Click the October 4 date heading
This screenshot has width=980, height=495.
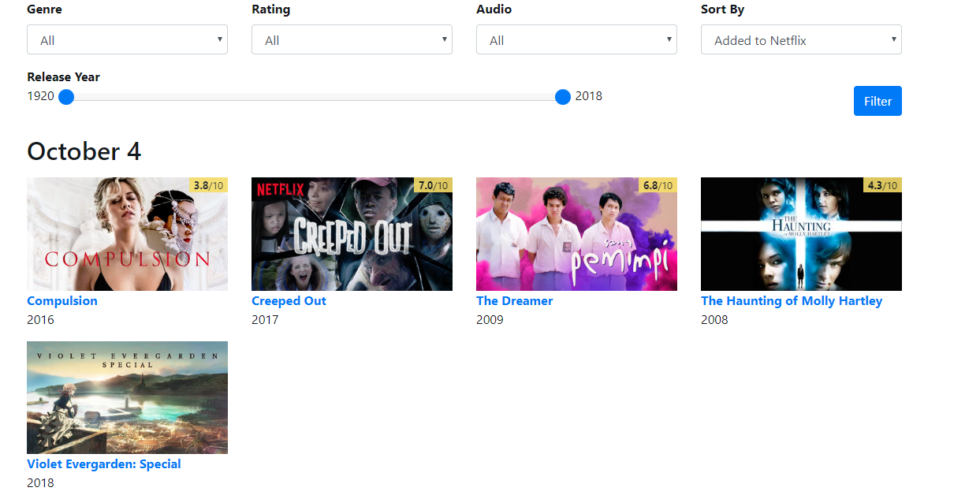pos(84,151)
